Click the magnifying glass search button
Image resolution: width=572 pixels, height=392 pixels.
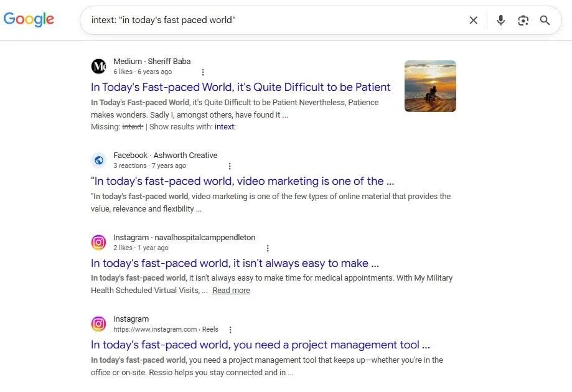[x=545, y=20]
